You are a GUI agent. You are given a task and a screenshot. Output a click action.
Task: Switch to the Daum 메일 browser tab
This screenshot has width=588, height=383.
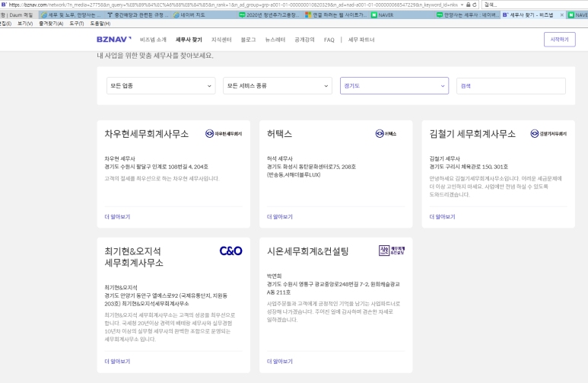pos(19,15)
